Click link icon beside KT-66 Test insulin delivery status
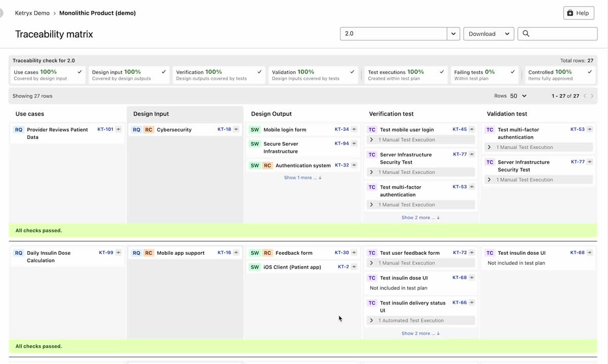 pyautogui.click(x=471, y=302)
